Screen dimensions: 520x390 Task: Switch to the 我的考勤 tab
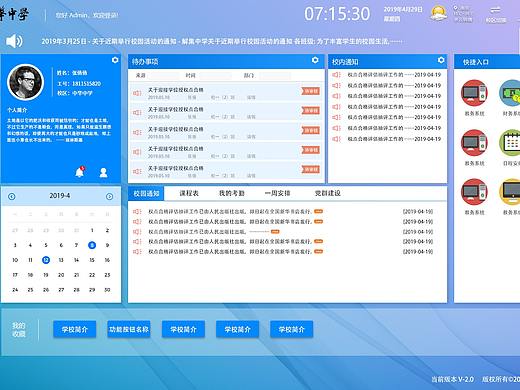click(232, 193)
